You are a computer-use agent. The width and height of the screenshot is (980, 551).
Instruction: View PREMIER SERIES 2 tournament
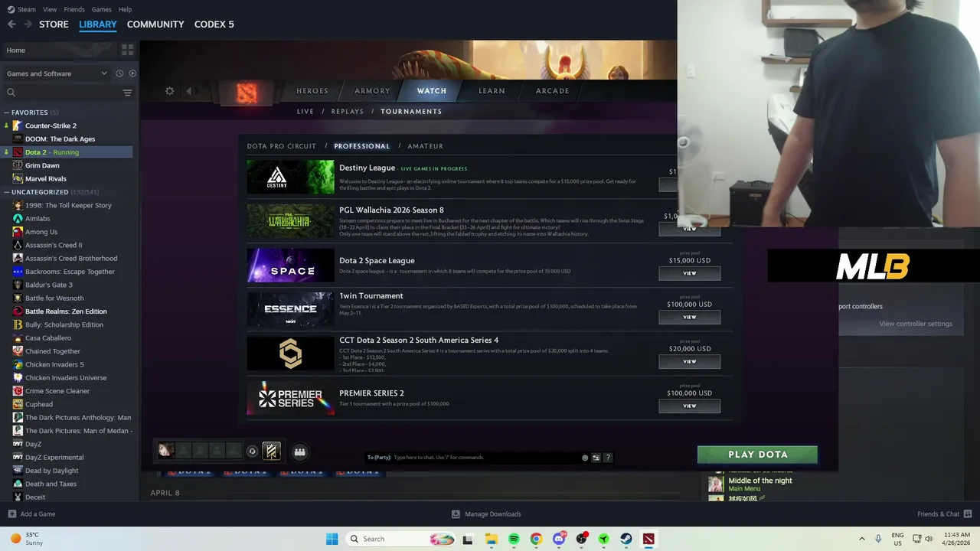tap(690, 406)
